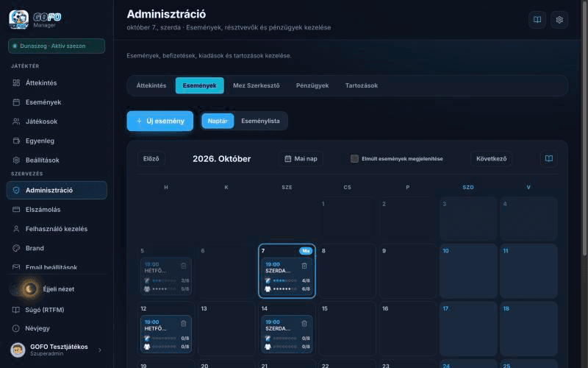Open the Tartozások tab

point(362,85)
